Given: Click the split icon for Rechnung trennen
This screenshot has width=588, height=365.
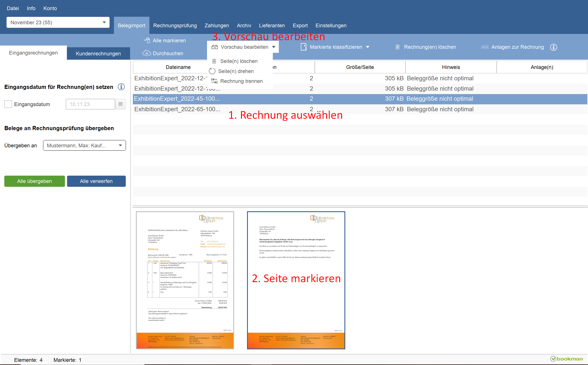Looking at the screenshot, I should [x=214, y=81].
